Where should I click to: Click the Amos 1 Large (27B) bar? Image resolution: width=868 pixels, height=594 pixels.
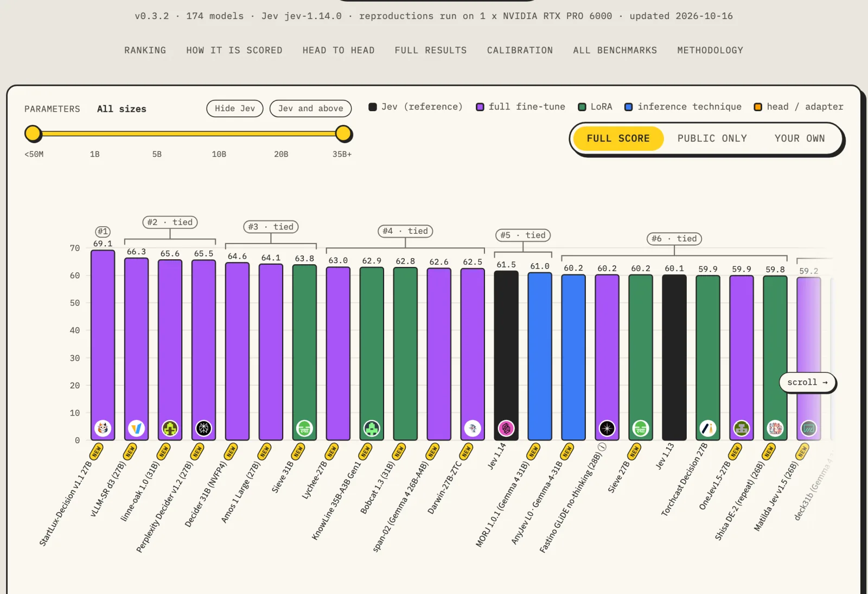pyautogui.click(x=271, y=352)
